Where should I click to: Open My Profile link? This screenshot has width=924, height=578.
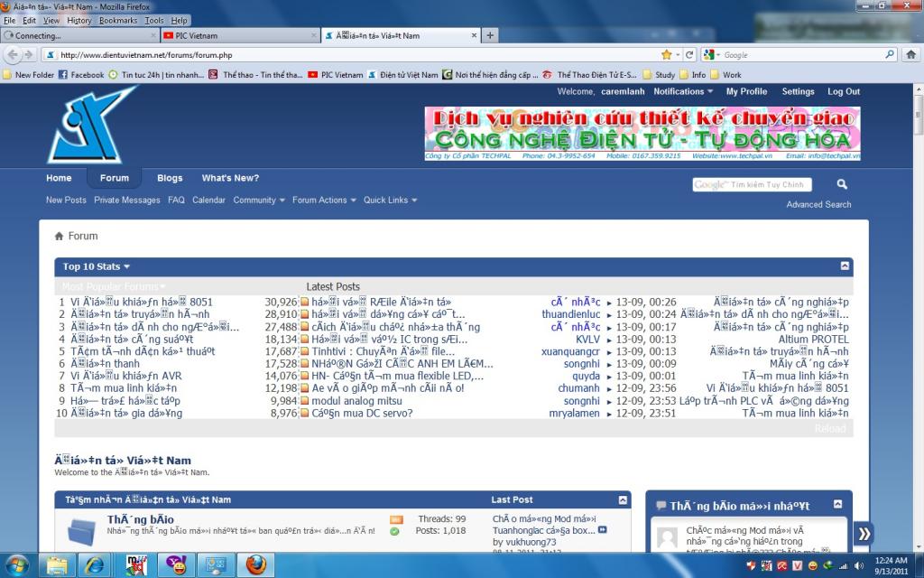click(x=746, y=91)
